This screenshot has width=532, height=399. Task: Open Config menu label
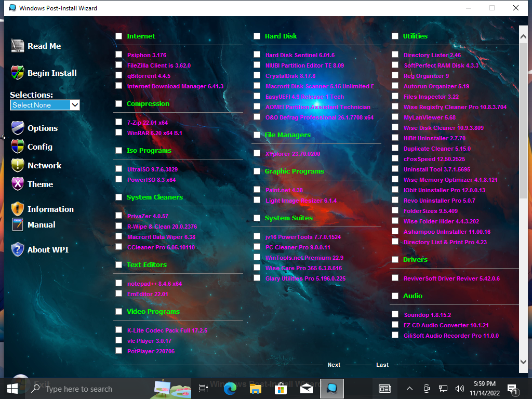(x=39, y=147)
